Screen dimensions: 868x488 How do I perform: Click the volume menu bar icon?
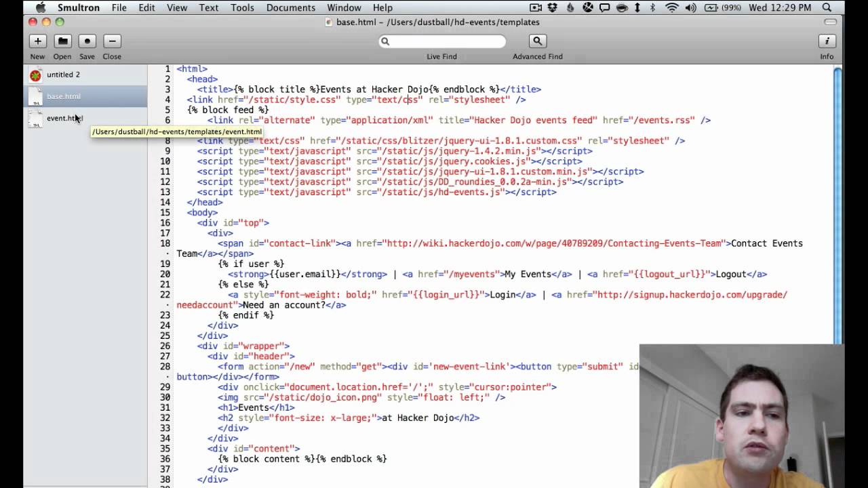tap(691, 7)
